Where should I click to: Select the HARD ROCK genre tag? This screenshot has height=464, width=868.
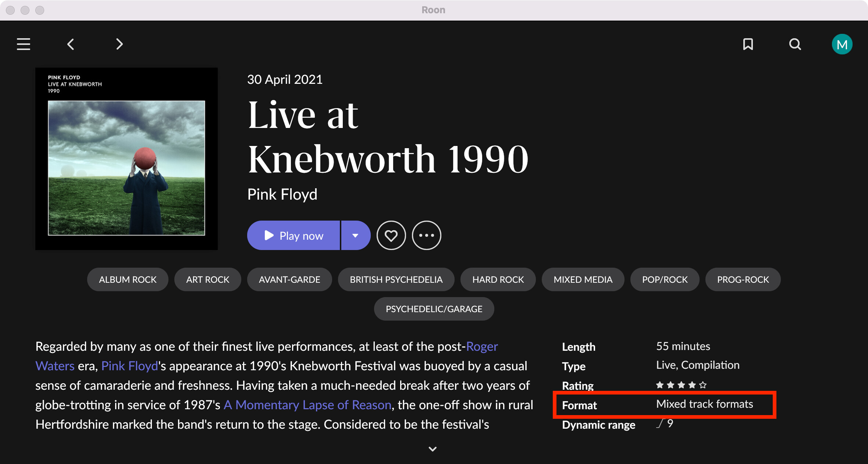(498, 279)
